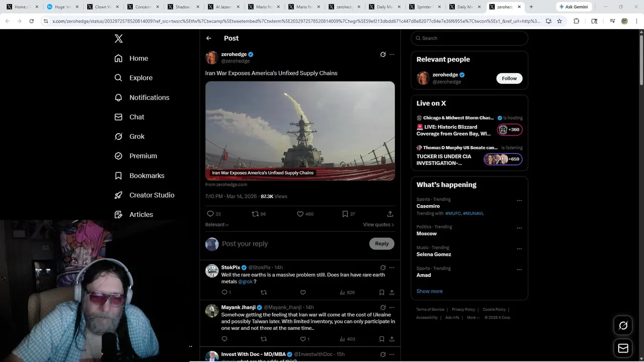Click the Reply button
This screenshot has width=644, height=362.
click(x=382, y=244)
